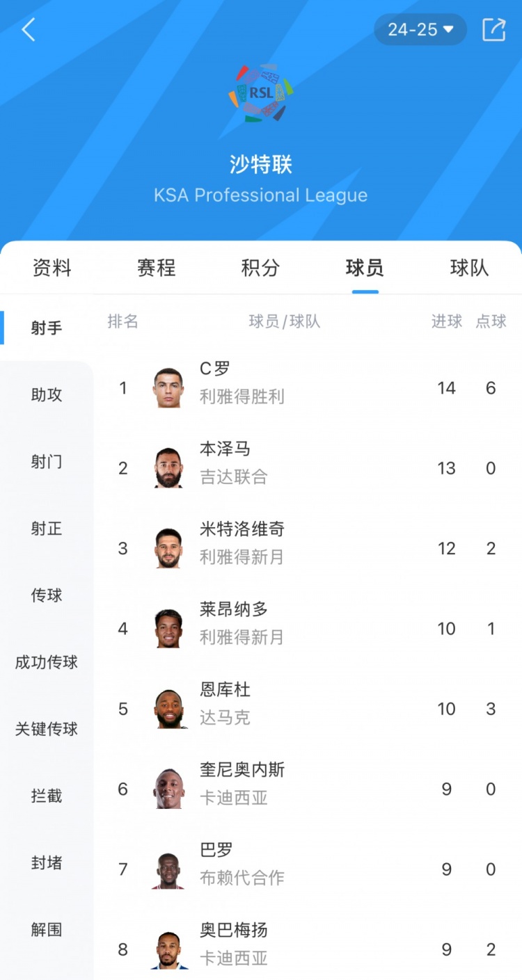Tap C罗 player avatar
The height and width of the screenshot is (980, 522).
point(168,388)
